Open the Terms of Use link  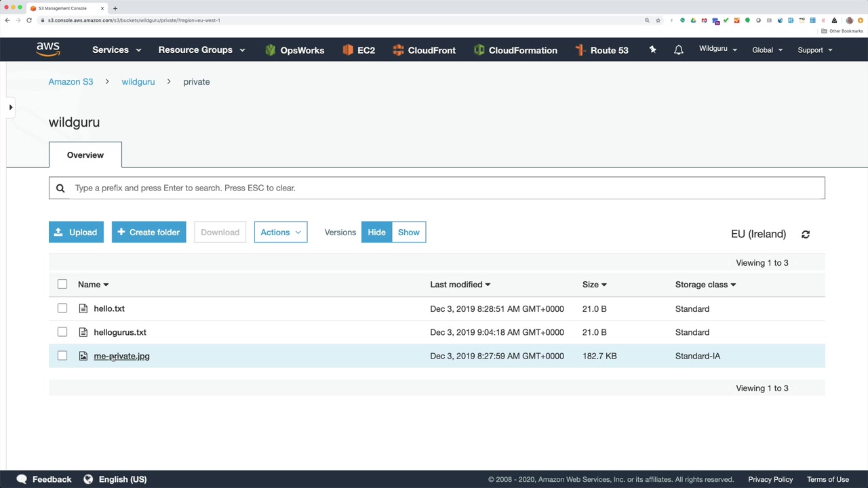(828, 480)
